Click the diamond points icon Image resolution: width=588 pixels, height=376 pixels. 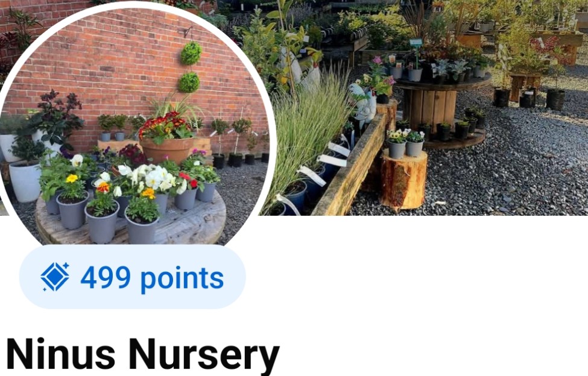[55, 277]
